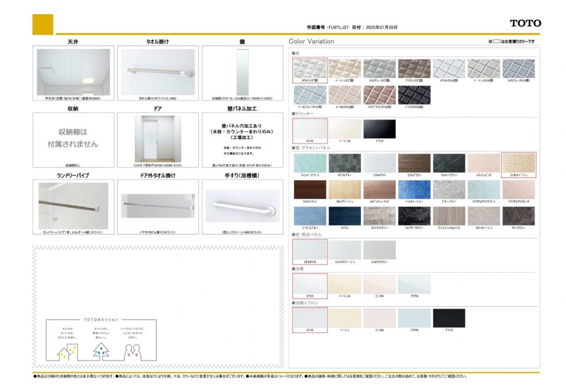This screenshot has height=392, width=566.
Task: Open the towel bar (タオル掛け) photo
Action: [x=158, y=72]
